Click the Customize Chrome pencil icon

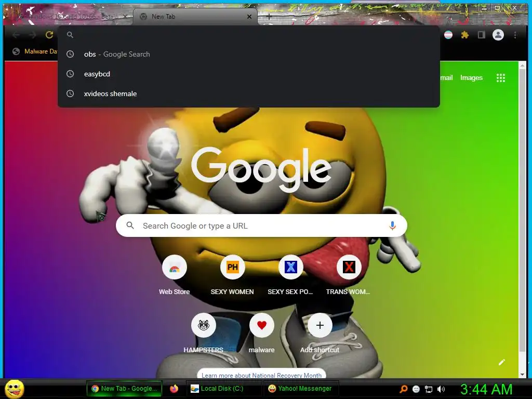502,362
